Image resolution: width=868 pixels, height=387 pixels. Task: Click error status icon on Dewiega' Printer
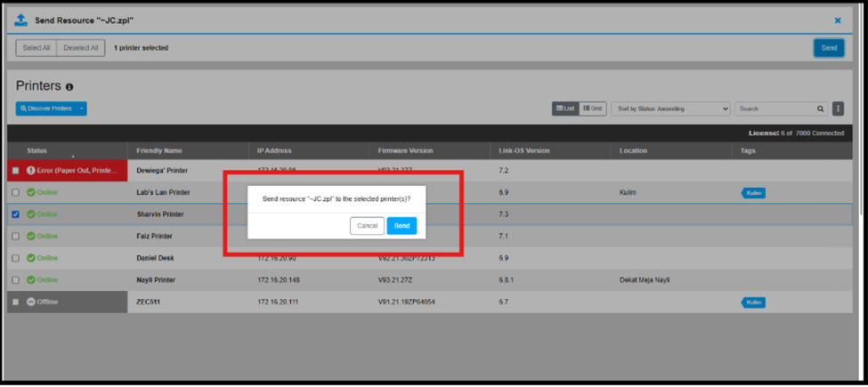click(x=31, y=171)
